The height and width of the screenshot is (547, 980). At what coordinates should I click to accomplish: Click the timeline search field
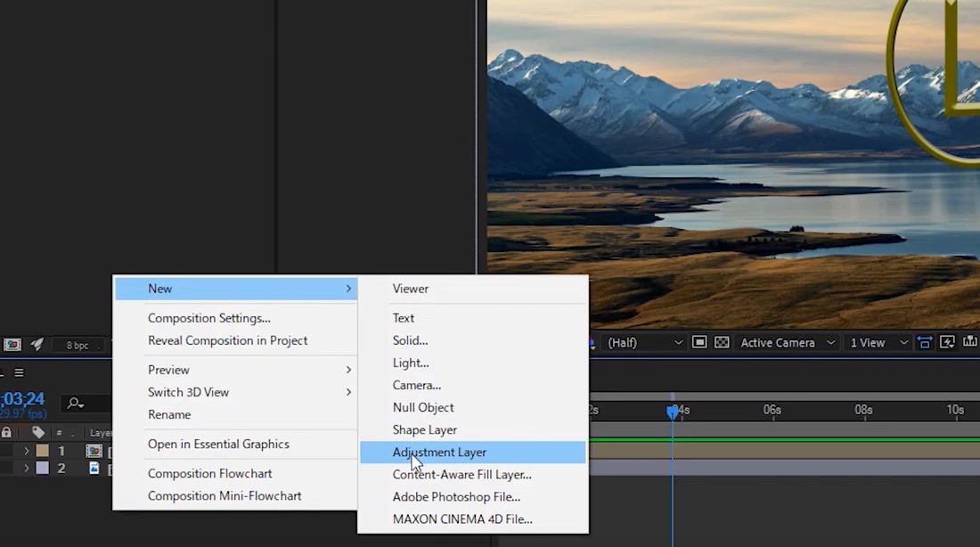86,404
